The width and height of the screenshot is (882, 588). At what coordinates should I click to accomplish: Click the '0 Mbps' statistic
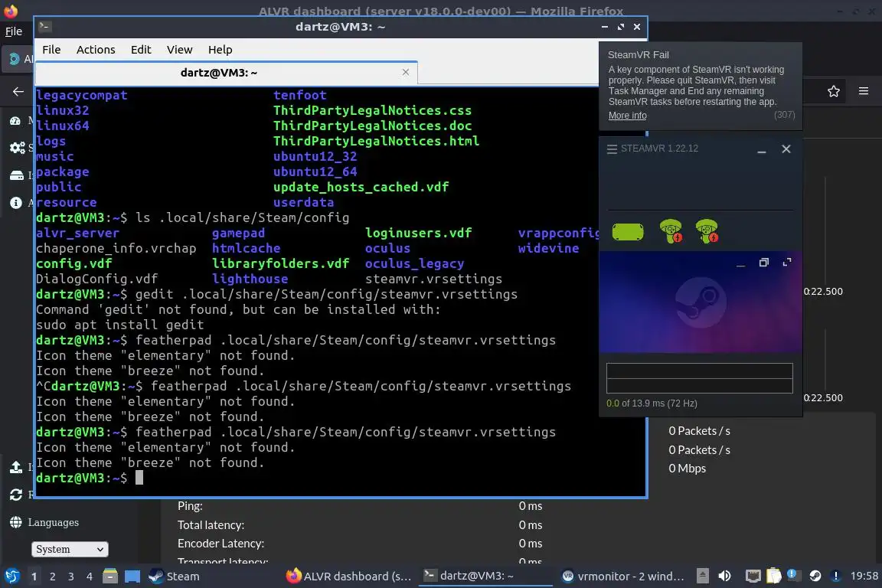[x=687, y=468]
